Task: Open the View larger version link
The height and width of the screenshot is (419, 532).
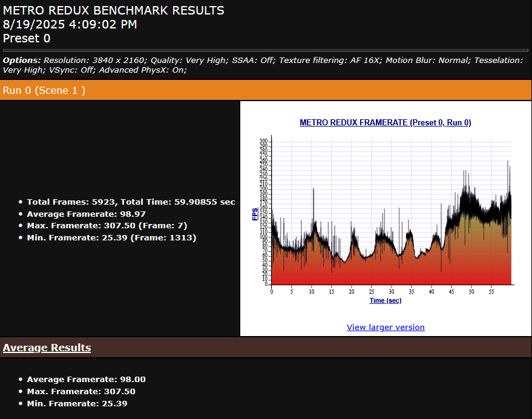Action: 386,328
